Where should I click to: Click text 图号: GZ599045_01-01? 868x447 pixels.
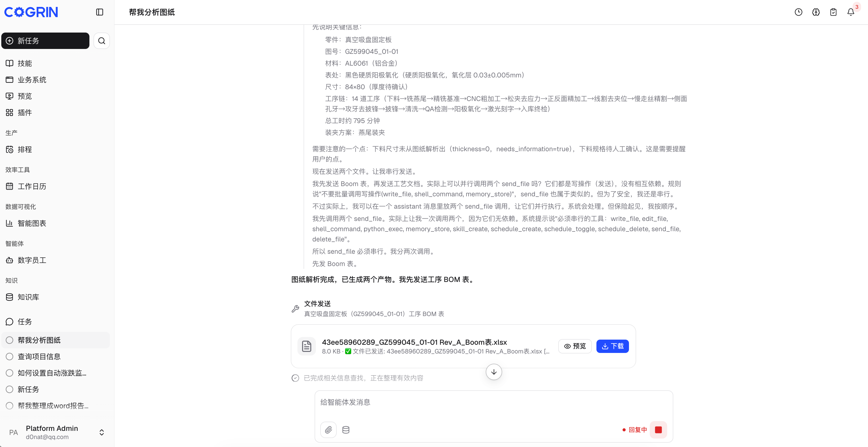point(361,52)
